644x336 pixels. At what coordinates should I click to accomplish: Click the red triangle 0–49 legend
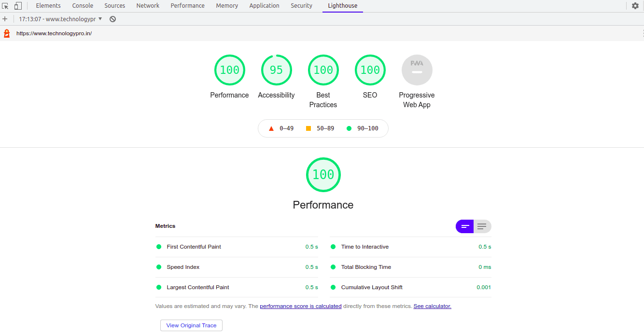point(281,128)
